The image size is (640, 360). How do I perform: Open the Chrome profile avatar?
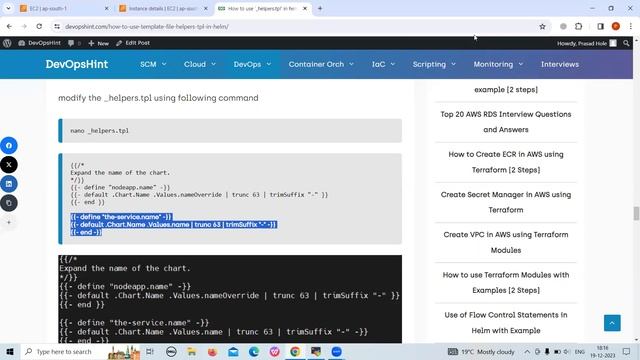[x=616, y=27]
